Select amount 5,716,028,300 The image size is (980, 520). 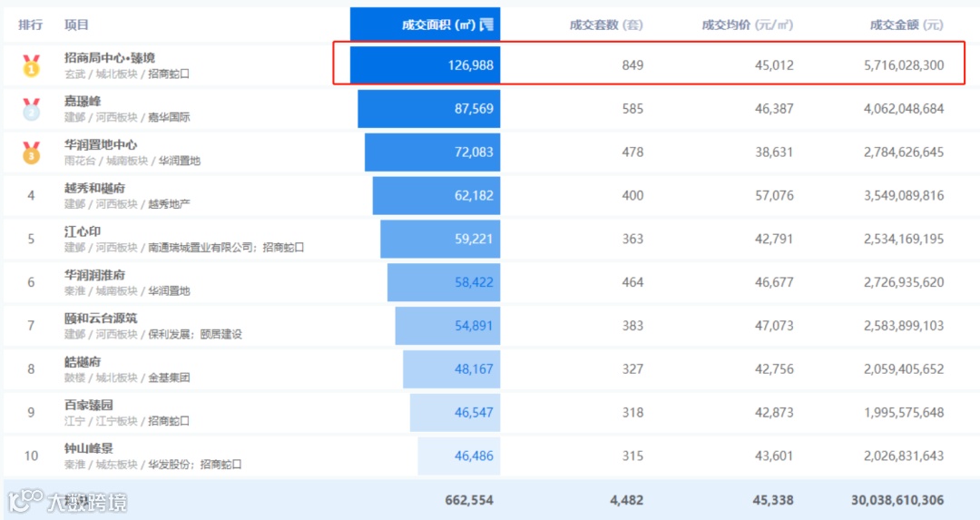904,65
